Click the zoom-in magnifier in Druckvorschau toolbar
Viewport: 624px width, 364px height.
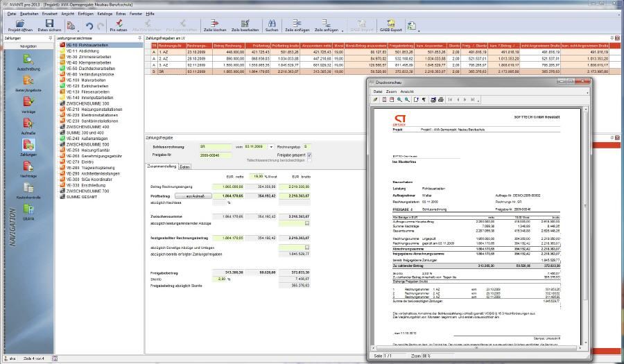click(399, 100)
